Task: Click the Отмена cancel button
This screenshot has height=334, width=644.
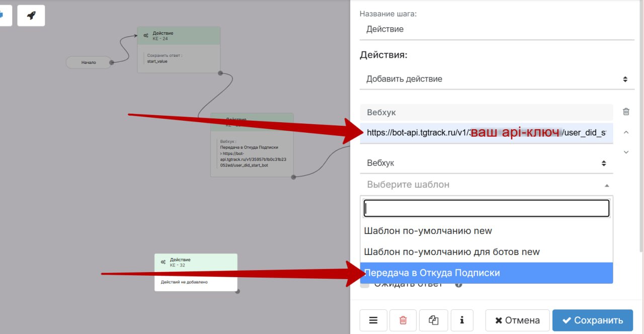Action: [x=517, y=320]
